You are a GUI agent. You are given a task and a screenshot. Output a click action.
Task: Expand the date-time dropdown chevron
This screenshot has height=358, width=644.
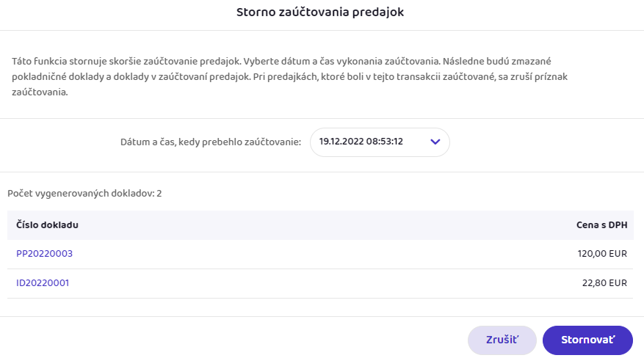pyautogui.click(x=435, y=142)
